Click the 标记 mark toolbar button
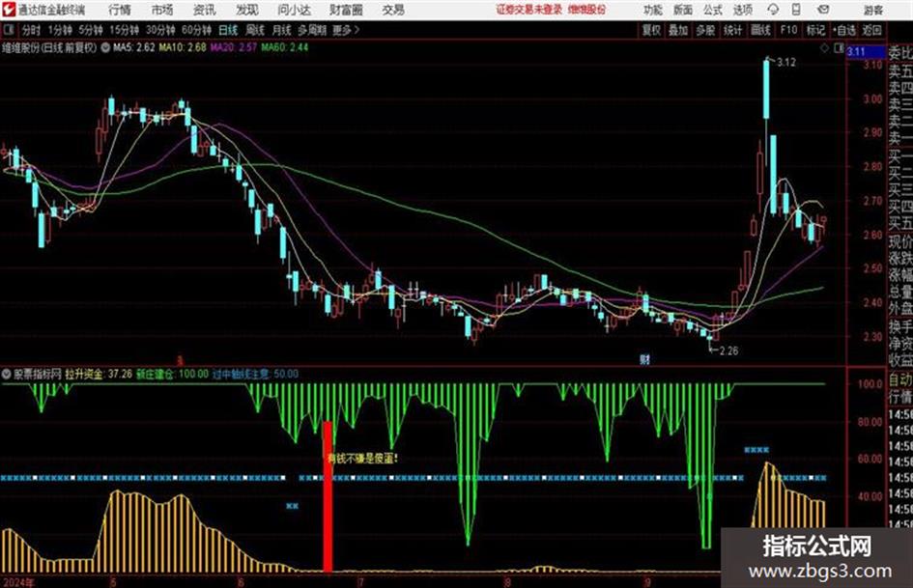The height and width of the screenshot is (588, 913). (815, 30)
